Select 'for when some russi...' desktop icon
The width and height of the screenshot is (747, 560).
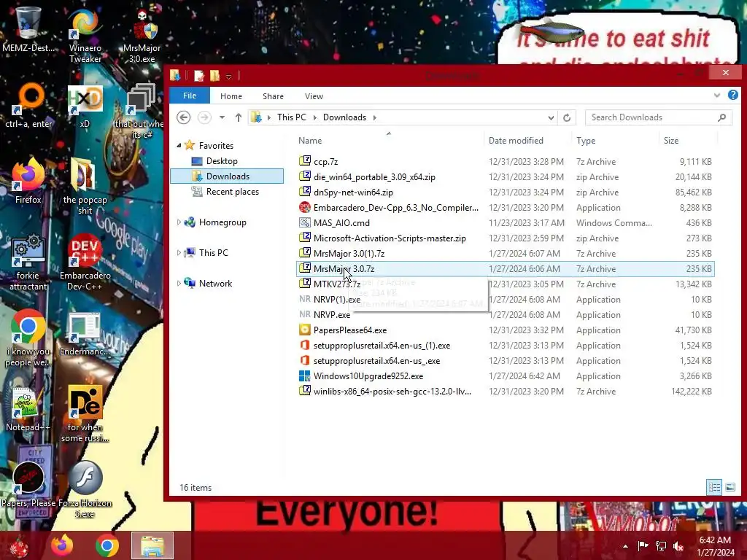[x=85, y=414]
